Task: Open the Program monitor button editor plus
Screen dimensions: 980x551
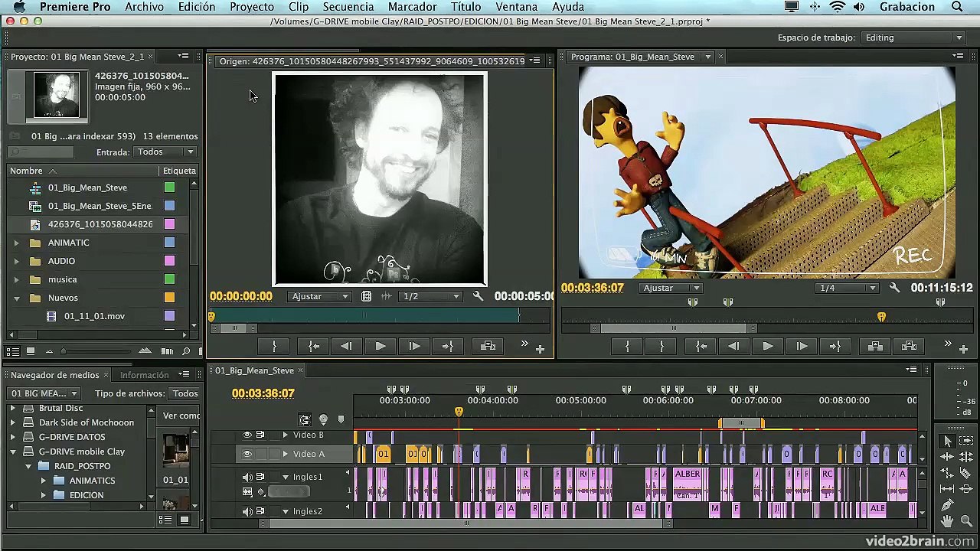Action: 963,349
